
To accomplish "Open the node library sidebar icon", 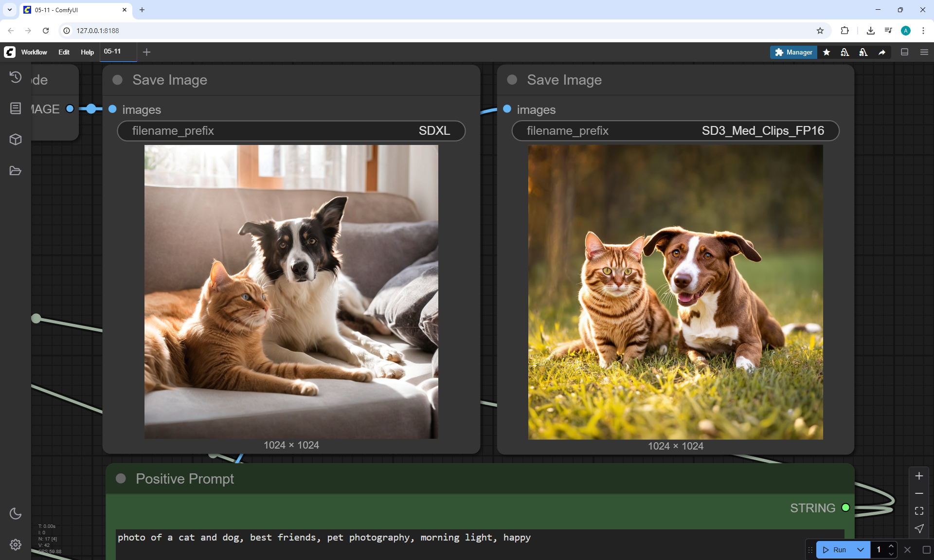I will click(x=16, y=108).
